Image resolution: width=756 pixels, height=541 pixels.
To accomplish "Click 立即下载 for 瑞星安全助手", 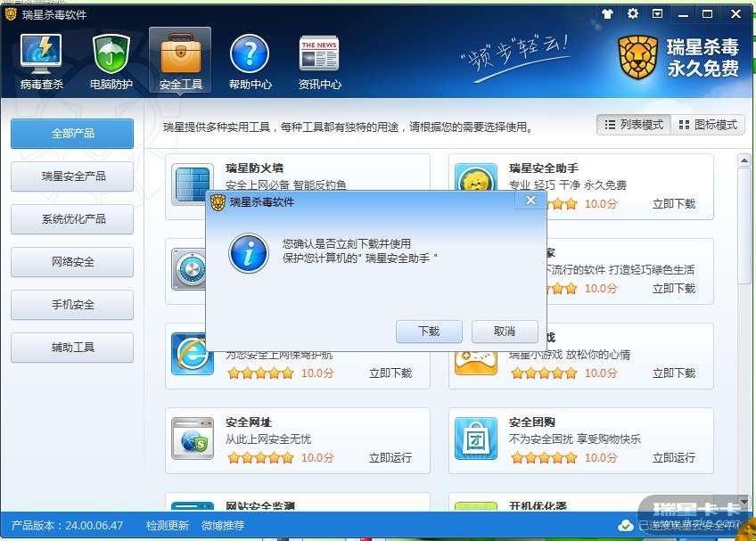I will tap(674, 204).
